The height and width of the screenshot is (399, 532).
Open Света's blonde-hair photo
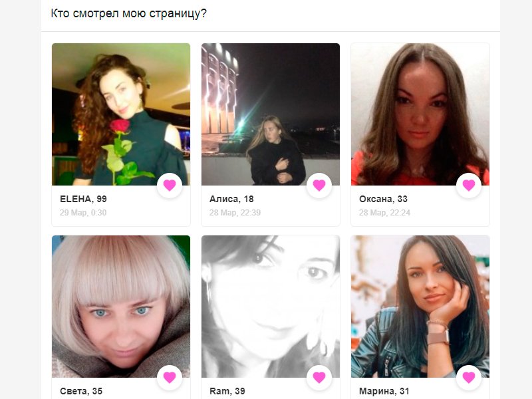pyautogui.click(x=121, y=307)
